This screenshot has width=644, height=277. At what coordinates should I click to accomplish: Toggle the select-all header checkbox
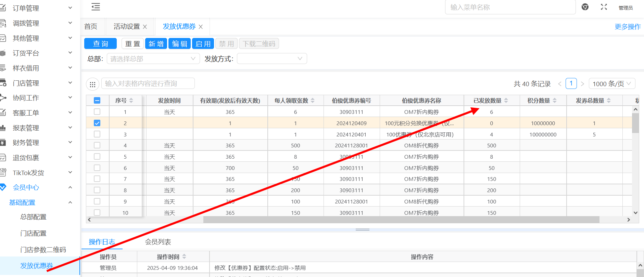97,101
